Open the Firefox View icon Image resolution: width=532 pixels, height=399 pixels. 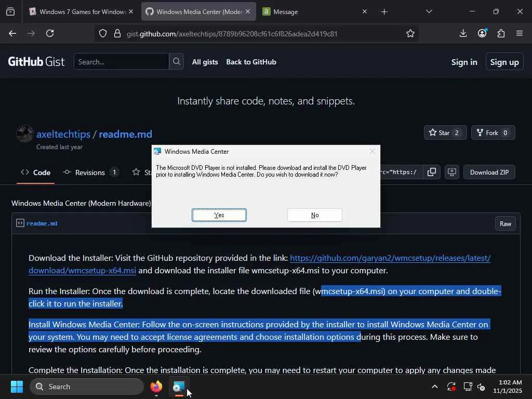coord(10,11)
